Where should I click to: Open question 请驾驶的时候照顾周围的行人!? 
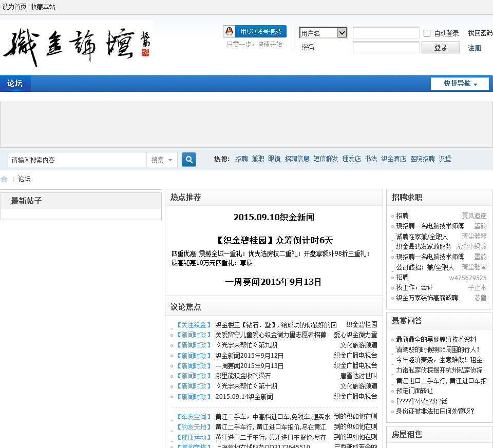[x=438, y=349]
